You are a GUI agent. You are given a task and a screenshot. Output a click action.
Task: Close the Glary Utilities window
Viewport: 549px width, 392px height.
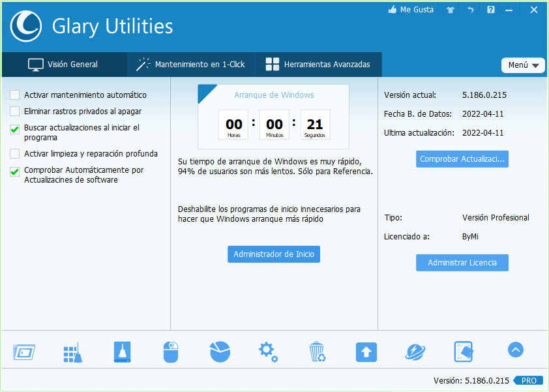pyautogui.click(x=534, y=10)
